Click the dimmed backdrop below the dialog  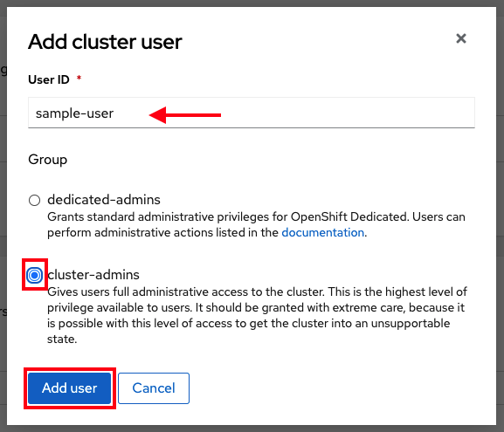point(252,429)
